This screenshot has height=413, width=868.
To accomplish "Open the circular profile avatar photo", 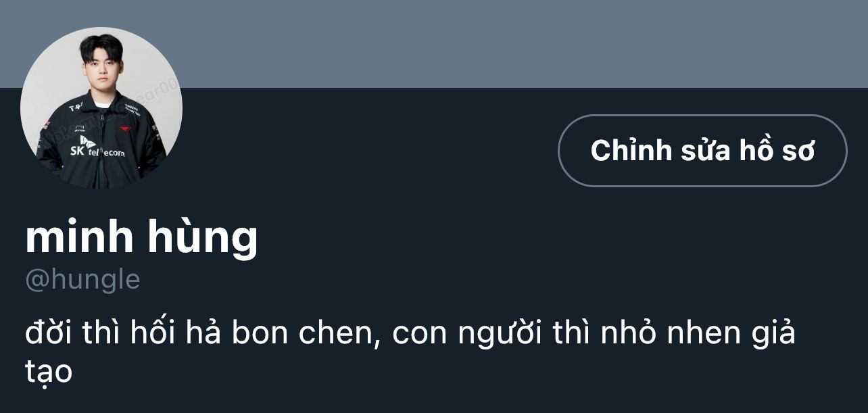I will [x=101, y=108].
